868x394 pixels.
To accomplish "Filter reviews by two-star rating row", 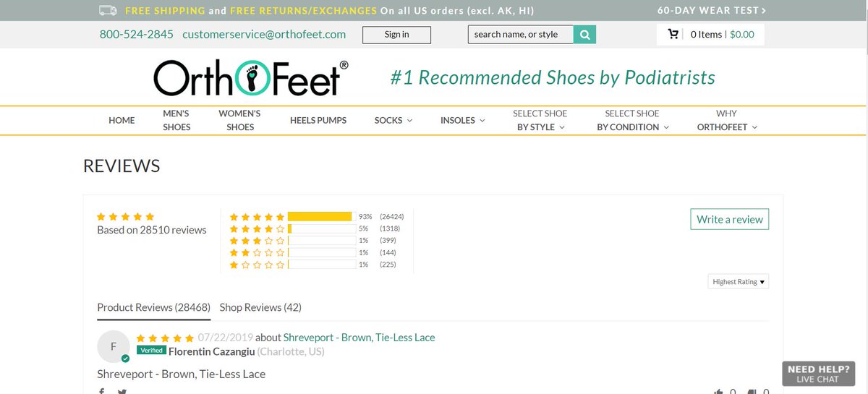I will [317, 252].
